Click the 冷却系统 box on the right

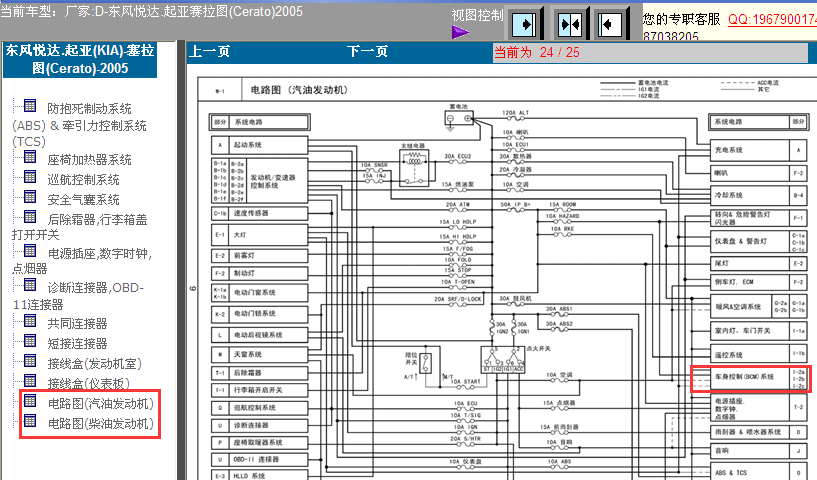759,195
